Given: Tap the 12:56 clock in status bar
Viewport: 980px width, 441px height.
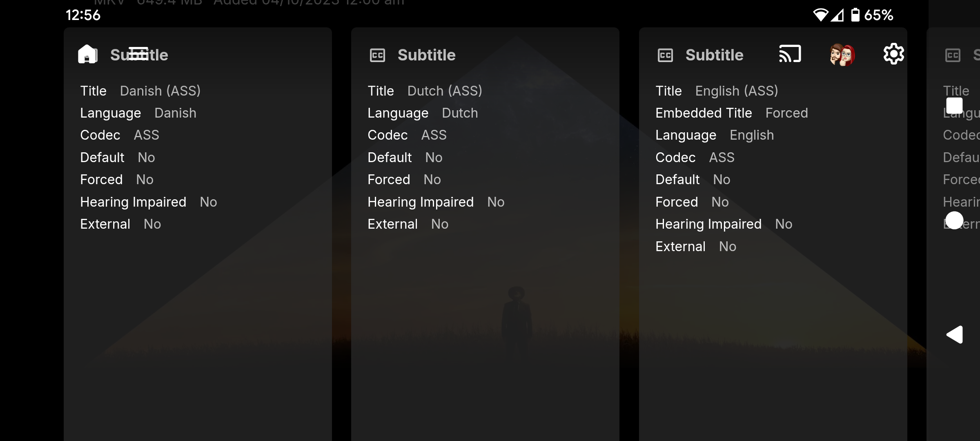Looking at the screenshot, I should click(83, 15).
